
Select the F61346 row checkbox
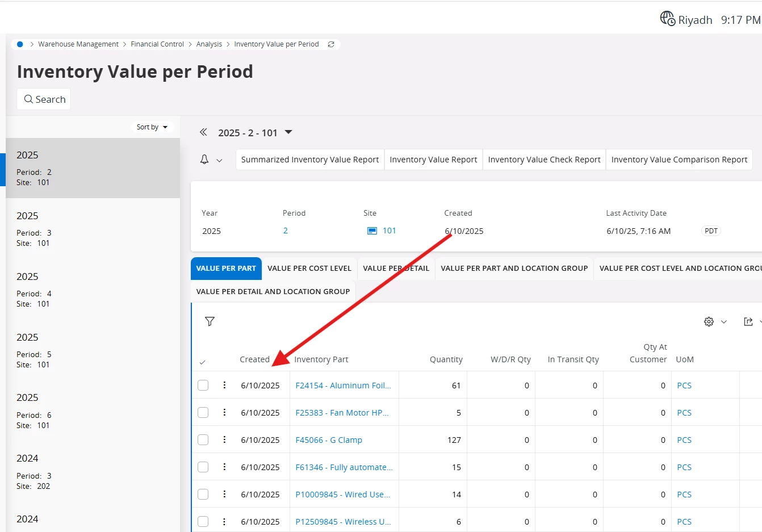point(203,467)
